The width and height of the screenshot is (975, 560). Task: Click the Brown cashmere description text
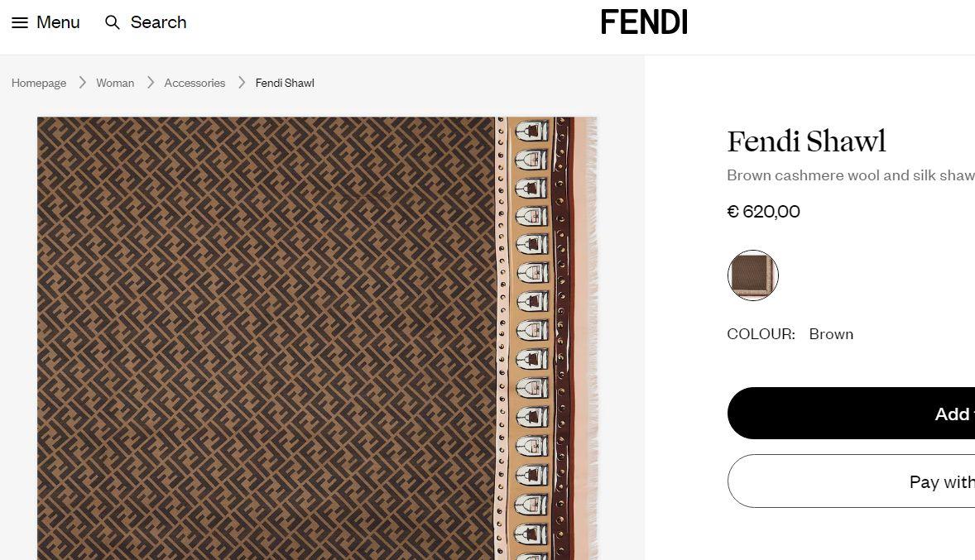(x=851, y=175)
